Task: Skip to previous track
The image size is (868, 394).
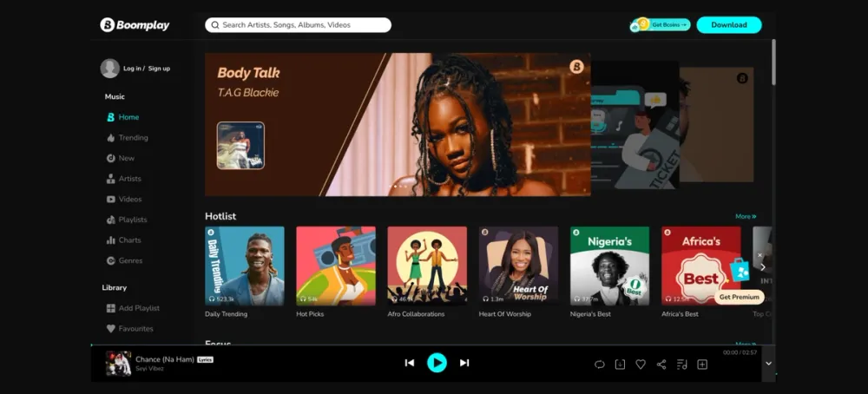Action: tap(410, 363)
